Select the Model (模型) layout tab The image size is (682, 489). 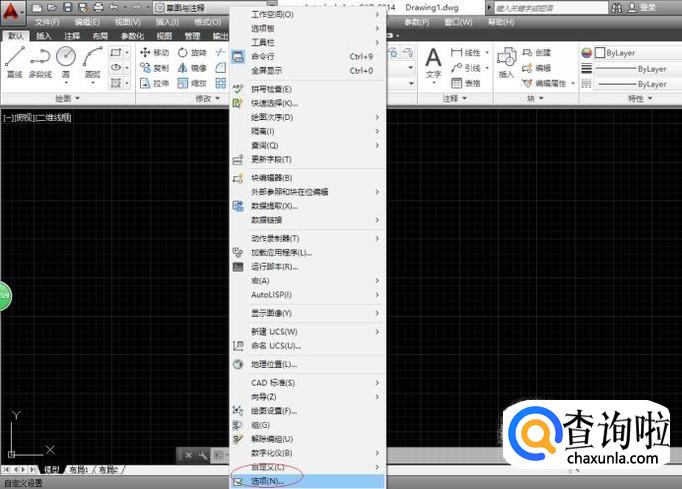click(x=51, y=469)
